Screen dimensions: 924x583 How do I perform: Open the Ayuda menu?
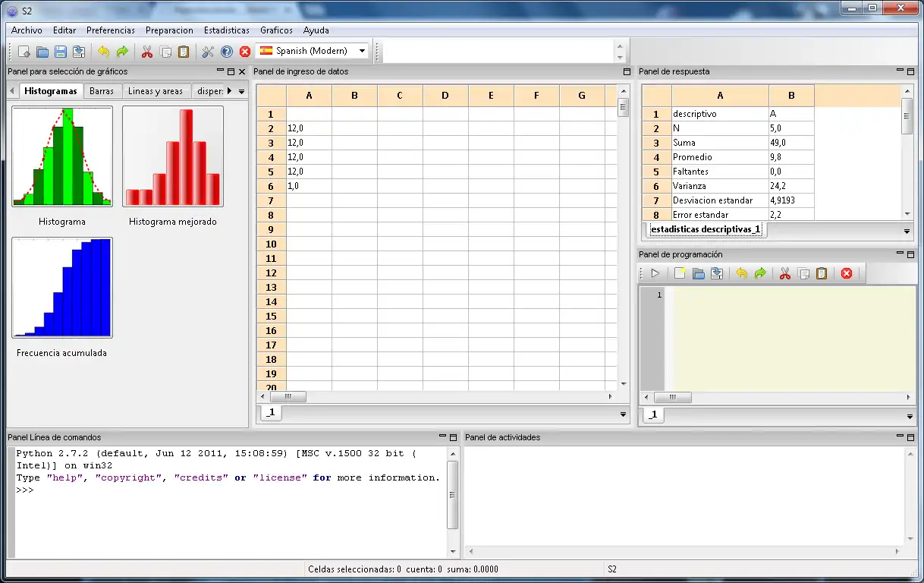point(316,30)
